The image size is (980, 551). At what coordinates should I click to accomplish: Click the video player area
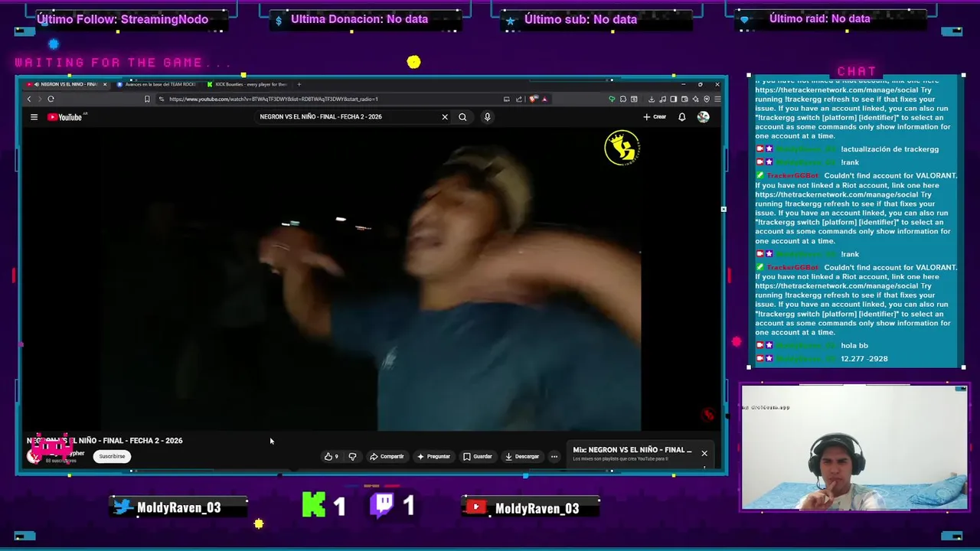click(371, 279)
